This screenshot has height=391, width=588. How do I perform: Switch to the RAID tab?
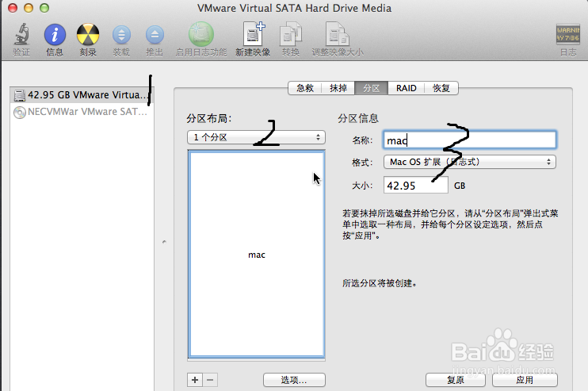click(406, 88)
